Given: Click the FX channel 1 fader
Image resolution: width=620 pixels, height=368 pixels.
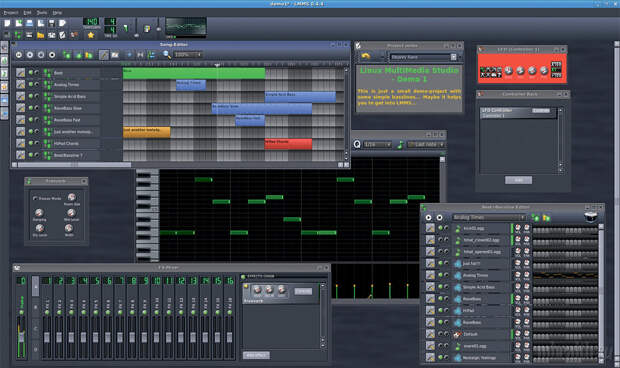Looking at the screenshot, I should click(x=47, y=337).
